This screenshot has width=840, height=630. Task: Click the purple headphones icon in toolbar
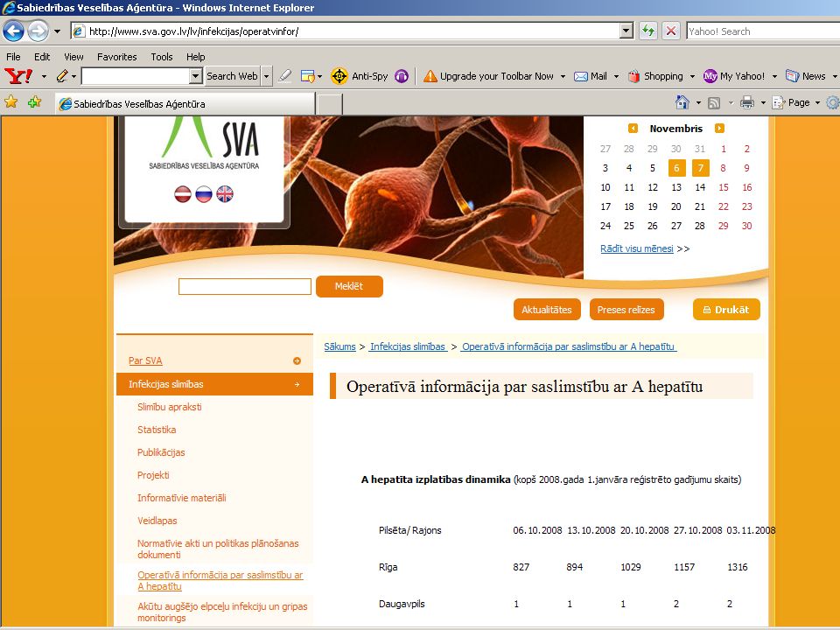click(402, 76)
